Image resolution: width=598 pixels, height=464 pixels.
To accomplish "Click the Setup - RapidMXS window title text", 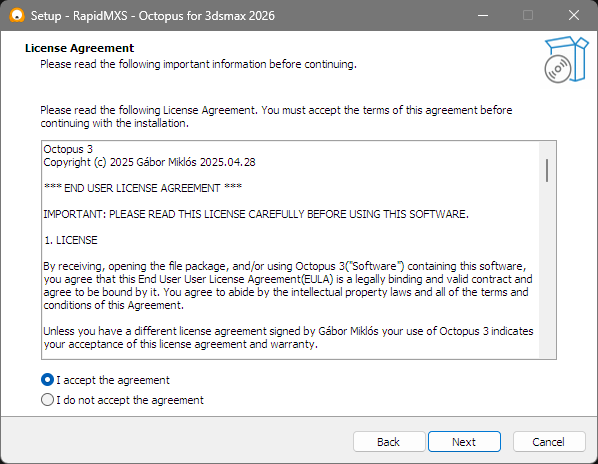I will click(153, 16).
